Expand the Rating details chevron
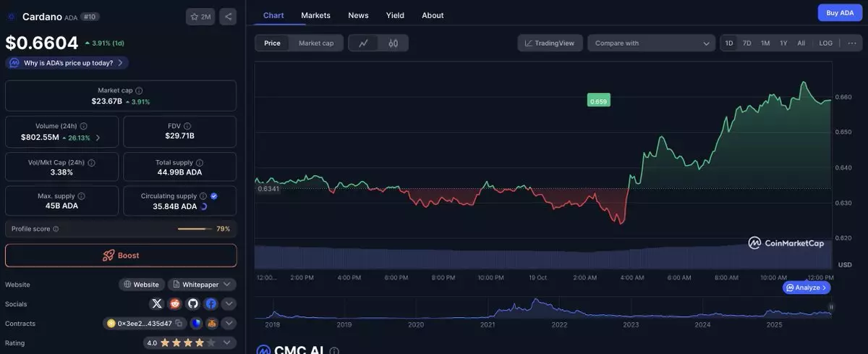Viewport: 868px width, 354px height. [x=228, y=343]
